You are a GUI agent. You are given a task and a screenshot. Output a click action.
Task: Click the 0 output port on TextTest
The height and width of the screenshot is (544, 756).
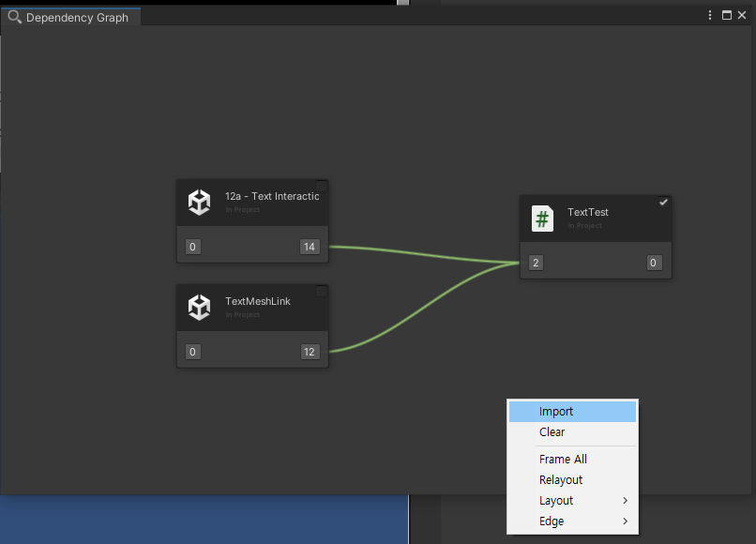(x=654, y=263)
